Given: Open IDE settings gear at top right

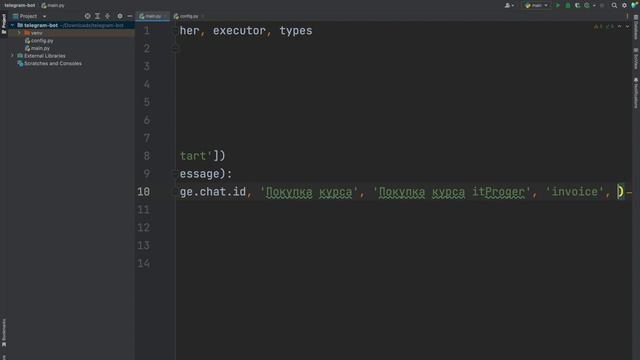Looking at the screenshot, I should point(624,5).
